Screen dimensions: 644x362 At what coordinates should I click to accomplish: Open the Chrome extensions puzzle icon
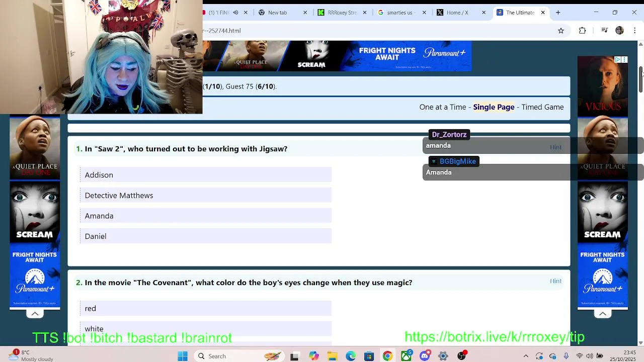click(582, 31)
